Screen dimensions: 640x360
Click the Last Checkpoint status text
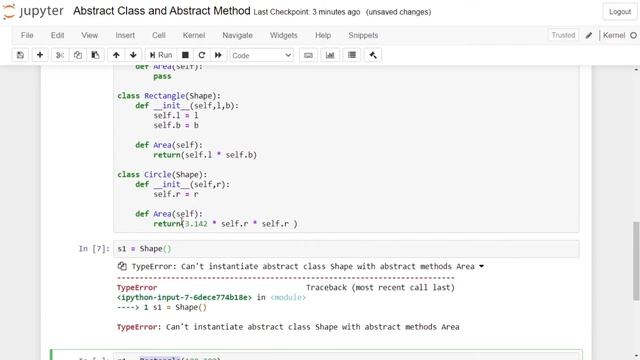pyautogui.click(x=307, y=12)
